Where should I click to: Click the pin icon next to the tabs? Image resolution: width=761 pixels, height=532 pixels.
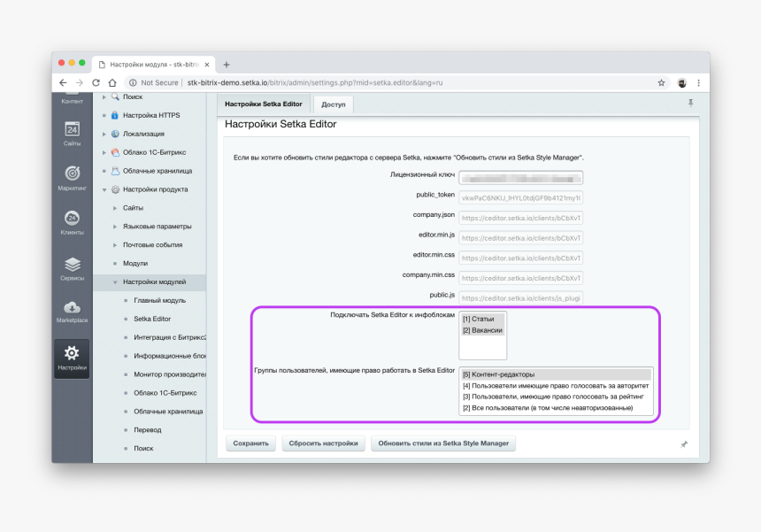pos(690,104)
